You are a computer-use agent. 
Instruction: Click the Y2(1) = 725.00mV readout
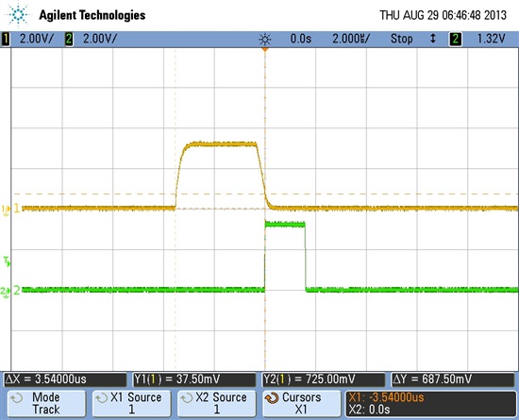(x=324, y=379)
